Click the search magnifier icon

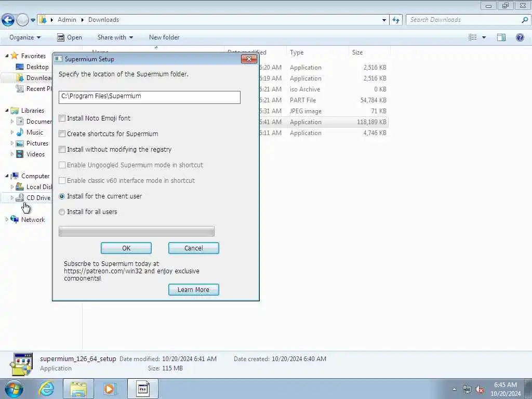pos(525,20)
